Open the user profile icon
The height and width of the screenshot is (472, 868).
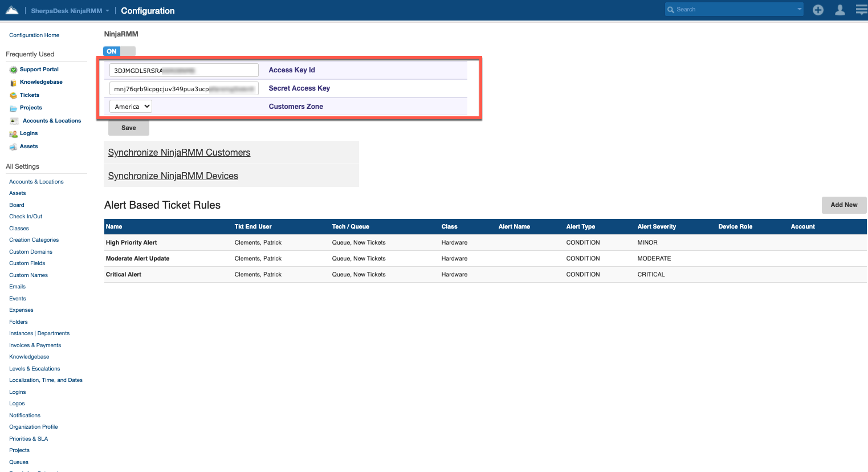coord(840,10)
